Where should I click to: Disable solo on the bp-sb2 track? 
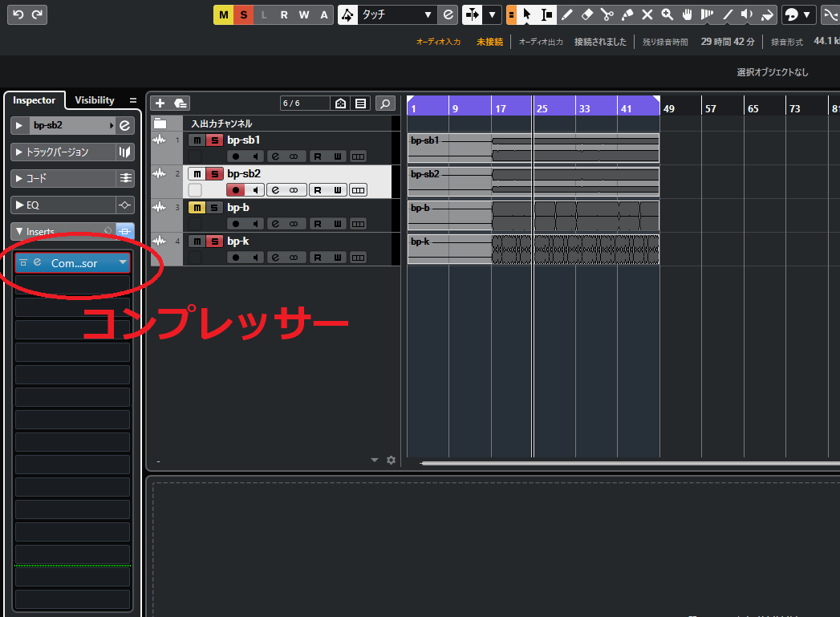click(214, 174)
